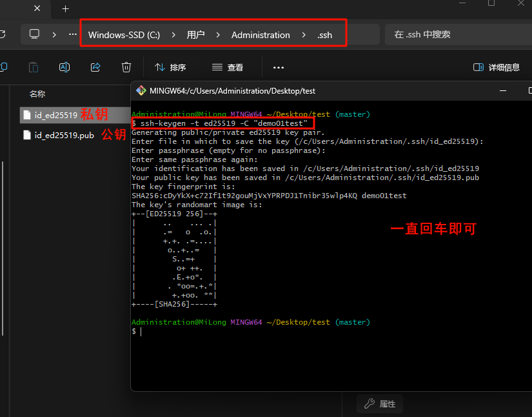Viewport: 532px width, 417px height.
Task: Sort by the 名称 column header
Action: tap(37, 94)
